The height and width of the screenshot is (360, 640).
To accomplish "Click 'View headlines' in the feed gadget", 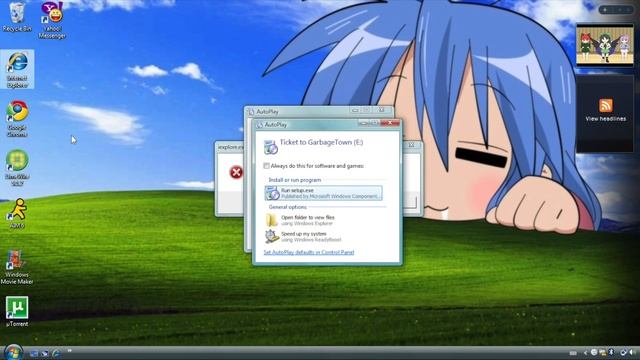I will (x=606, y=119).
